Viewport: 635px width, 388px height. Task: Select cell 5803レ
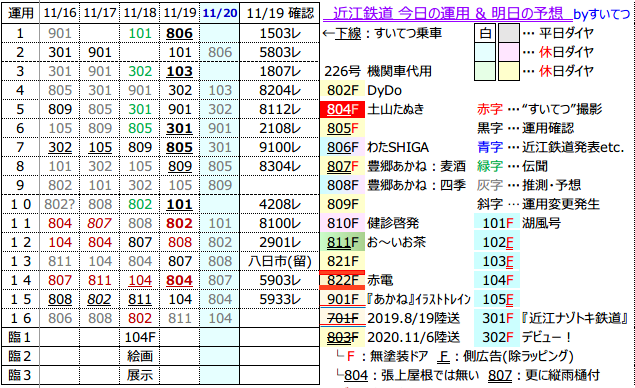coord(280,52)
